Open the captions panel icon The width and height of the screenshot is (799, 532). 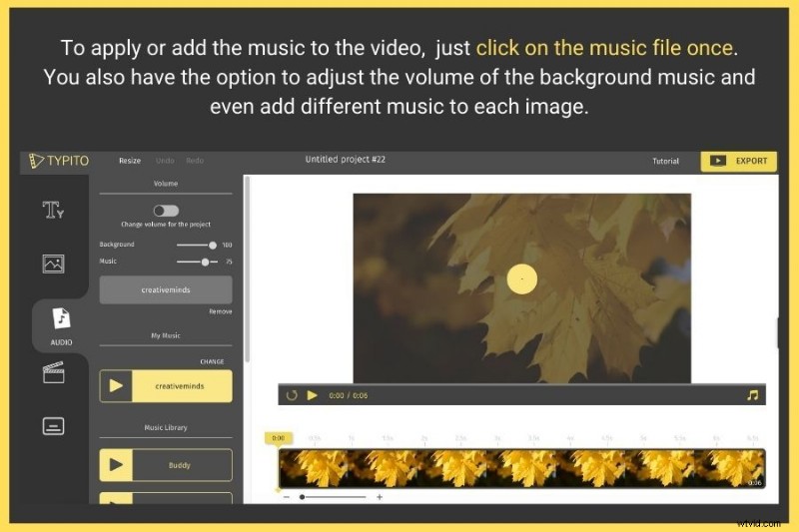pyautogui.click(x=53, y=426)
